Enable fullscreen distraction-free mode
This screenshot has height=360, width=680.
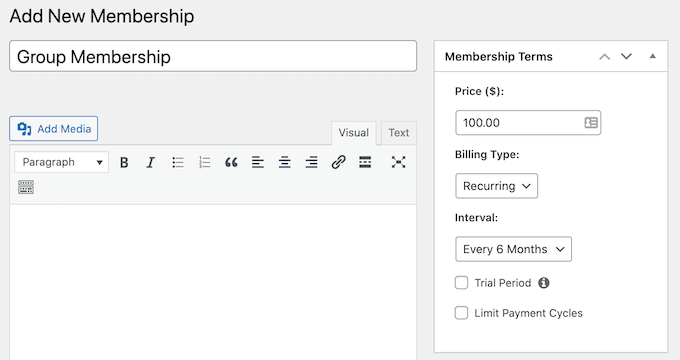coord(398,162)
